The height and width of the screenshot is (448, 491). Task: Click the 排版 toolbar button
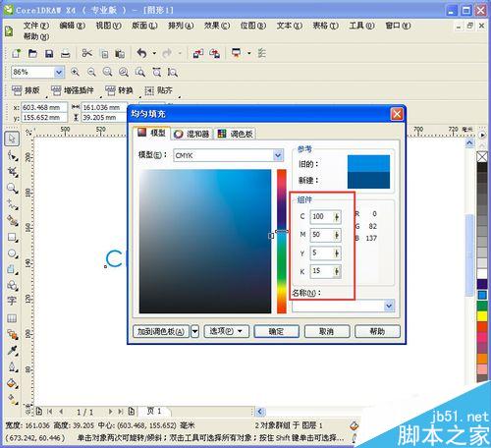click(26, 90)
